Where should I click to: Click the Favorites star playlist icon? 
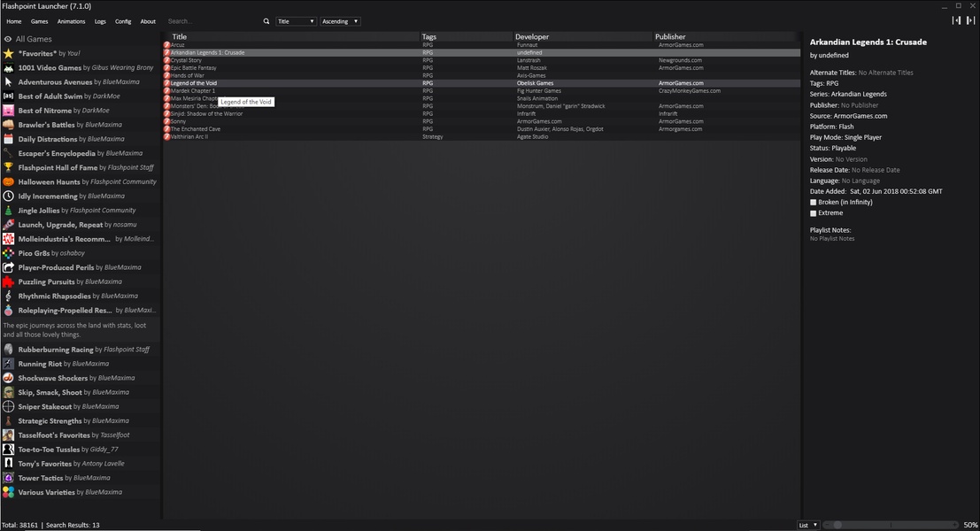[x=8, y=54]
